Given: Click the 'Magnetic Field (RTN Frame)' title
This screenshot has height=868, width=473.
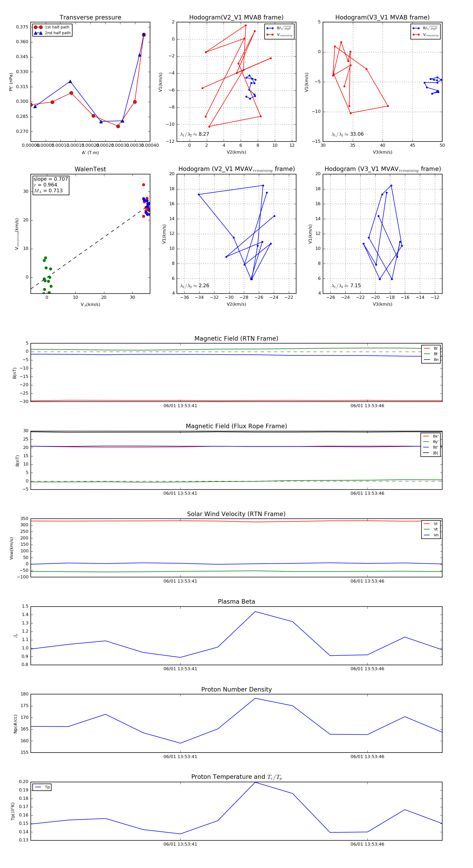Looking at the screenshot, I should pyautogui.click(x=236, y=339).
